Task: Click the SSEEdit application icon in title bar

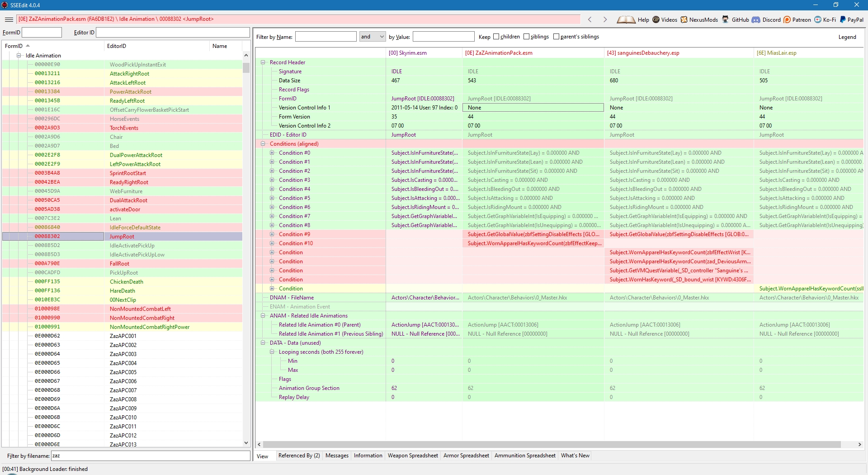Action: click(x=5, y=5)
